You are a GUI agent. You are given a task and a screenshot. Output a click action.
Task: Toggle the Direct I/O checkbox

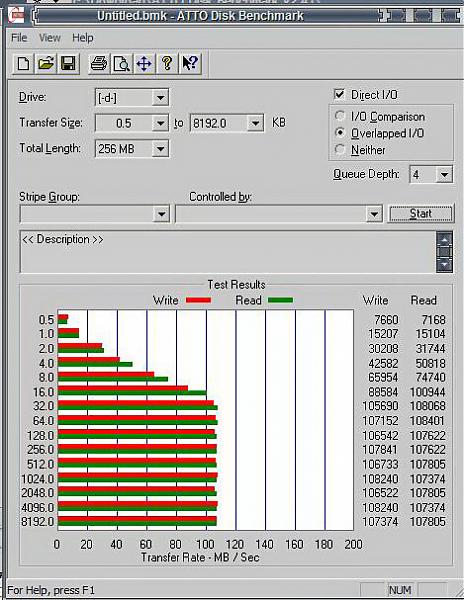(x=339, y=95)
